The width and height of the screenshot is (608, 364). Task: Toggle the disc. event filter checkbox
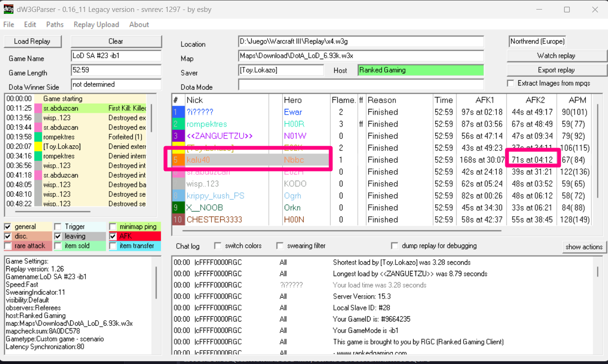click(8, 236)
